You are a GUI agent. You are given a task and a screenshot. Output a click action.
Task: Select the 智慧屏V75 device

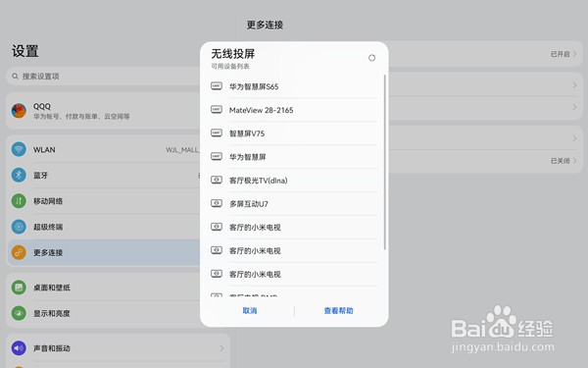point(294,133)
